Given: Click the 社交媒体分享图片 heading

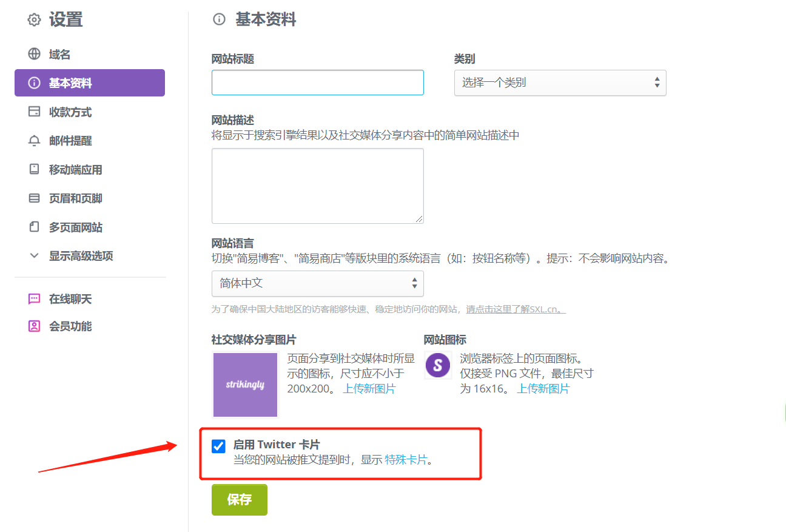Looking at the screenshot, I should click(254, 340).
